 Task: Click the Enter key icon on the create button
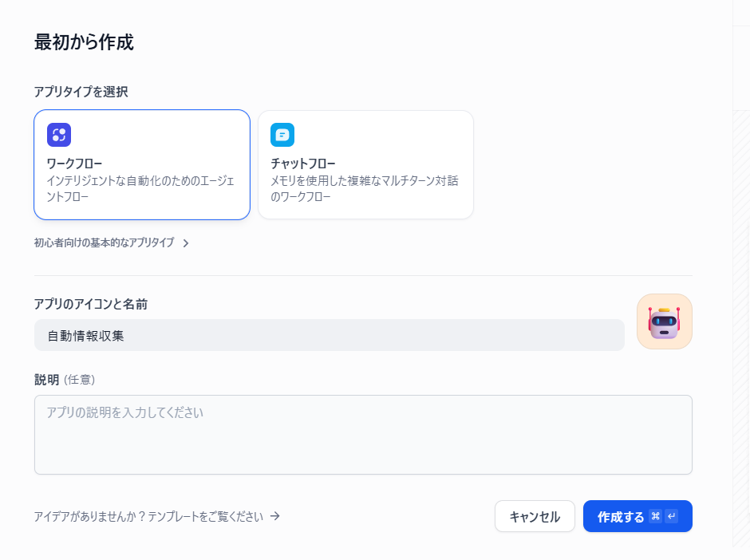point(671,516)
